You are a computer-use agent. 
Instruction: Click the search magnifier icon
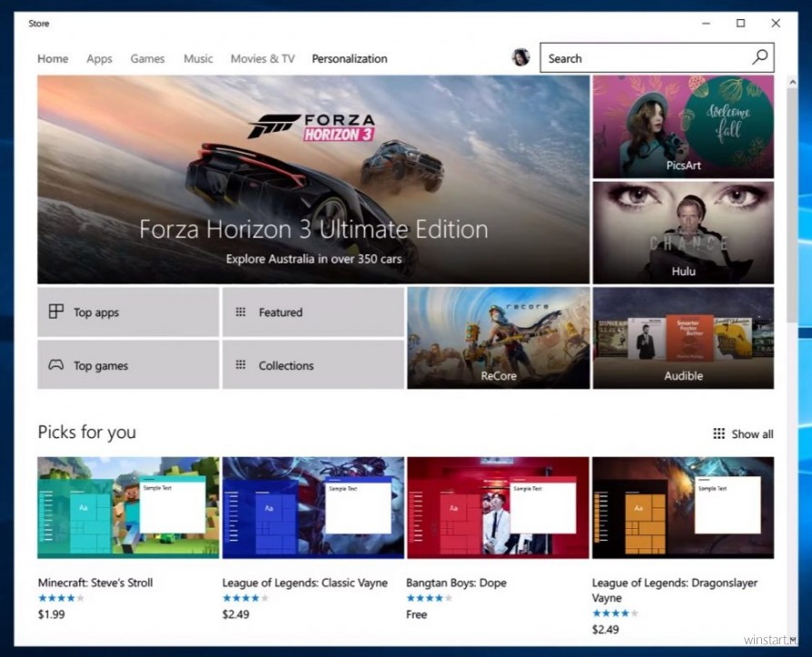(x=759, y=57)
